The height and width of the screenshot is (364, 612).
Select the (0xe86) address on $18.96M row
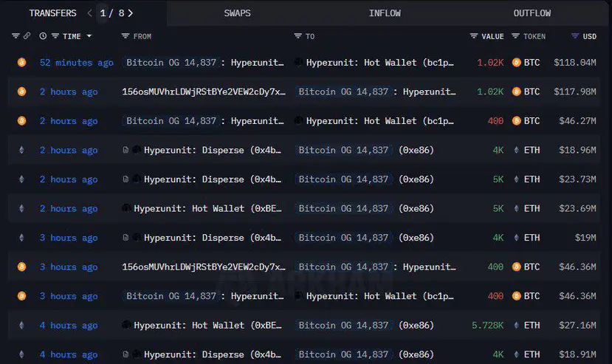point(416,151)
